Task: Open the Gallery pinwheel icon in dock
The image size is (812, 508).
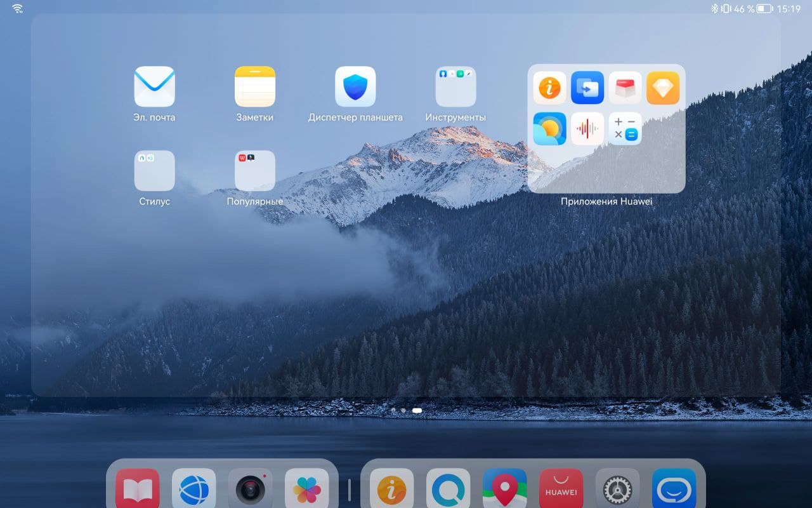Action: pos(307,490)
